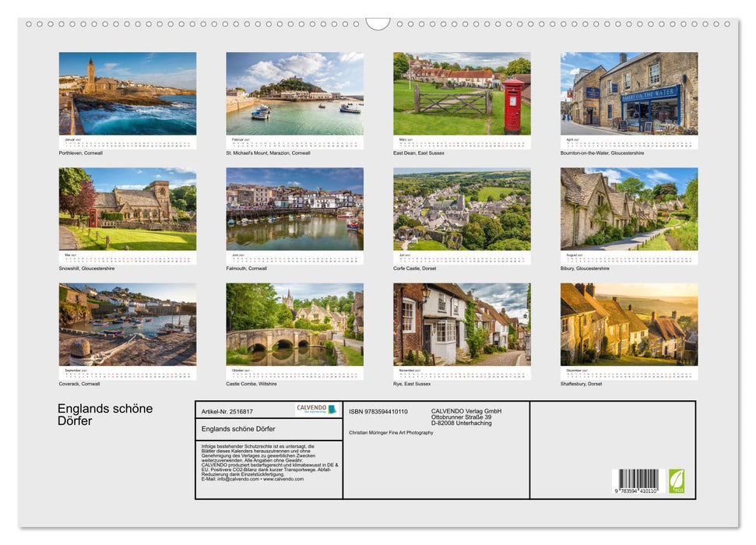Click the 'St. Michael's Mount, Marazion, Cornwall' caption

coord(268,153)
